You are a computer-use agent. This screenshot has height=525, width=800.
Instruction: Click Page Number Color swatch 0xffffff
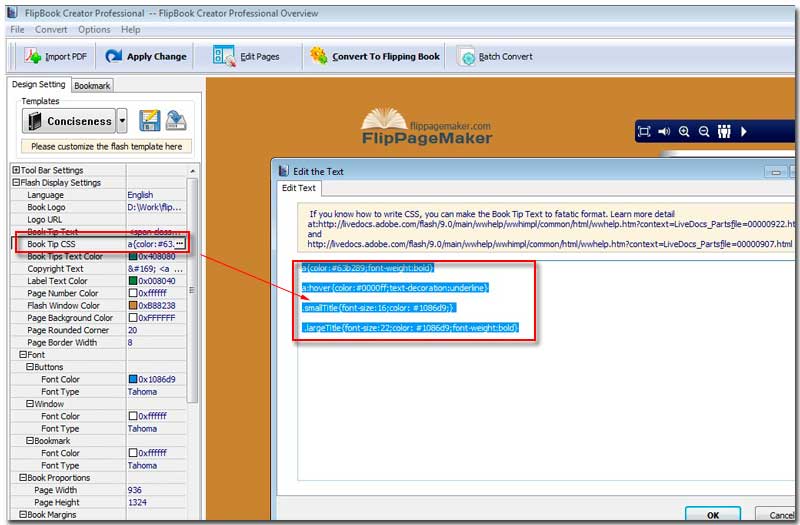(133, 293)
